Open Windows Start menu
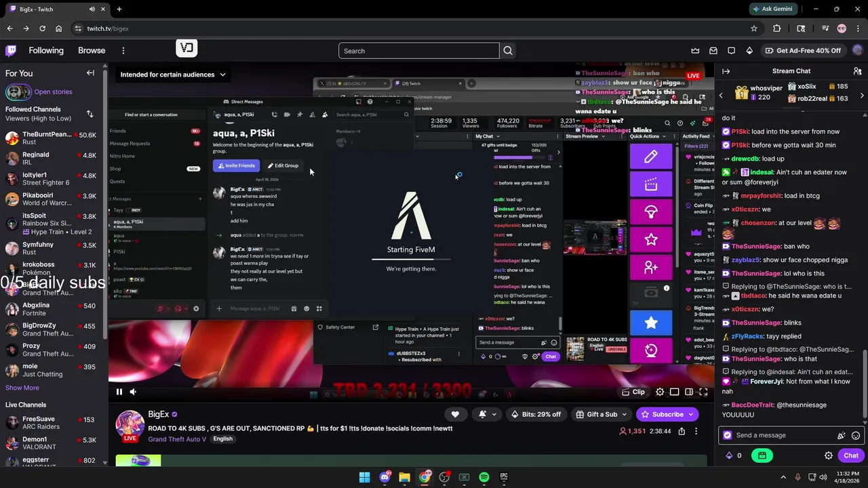The image size is (868, 488). tap(364, 477)
